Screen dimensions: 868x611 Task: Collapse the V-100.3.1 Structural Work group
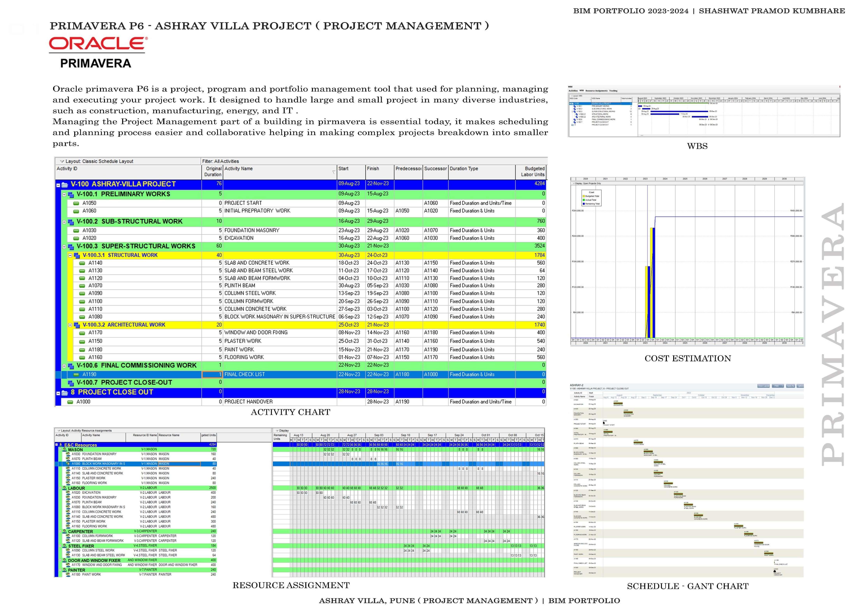(70, 255)
